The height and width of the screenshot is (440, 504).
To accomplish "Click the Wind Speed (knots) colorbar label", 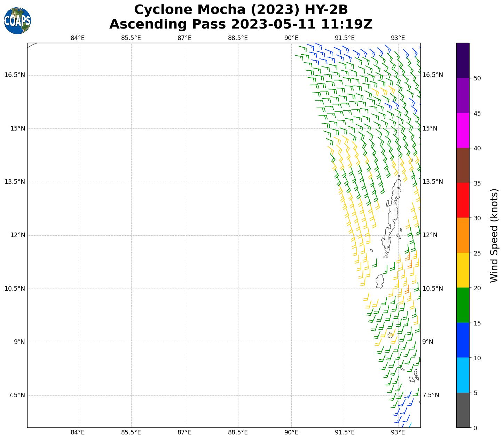I will coord(494,235).
